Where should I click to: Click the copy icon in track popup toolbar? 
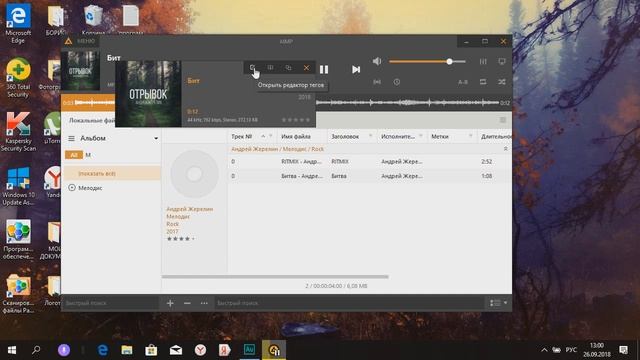[288, 68]
